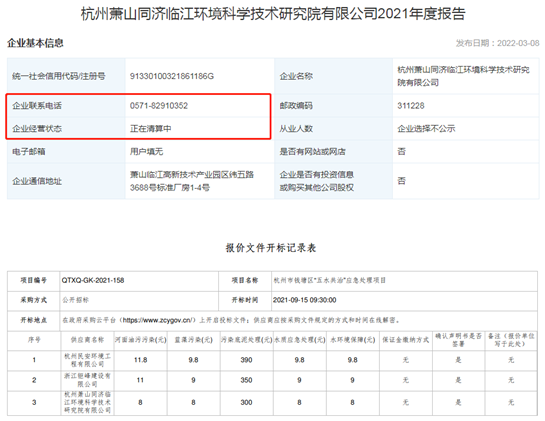Open the https://www.zcygov.cn/ URL
This screenshot has height=421, width=545.
click(157, 320)
